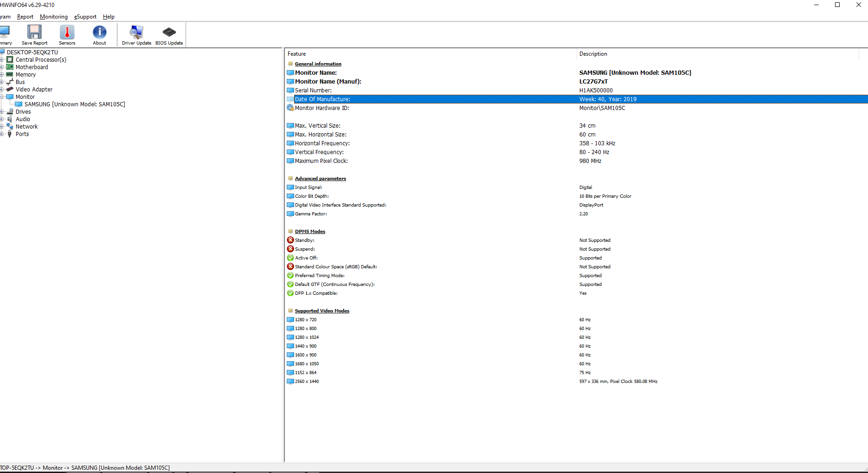
Task: Select the Ports plug icon in tree
Action: point(10,134)
